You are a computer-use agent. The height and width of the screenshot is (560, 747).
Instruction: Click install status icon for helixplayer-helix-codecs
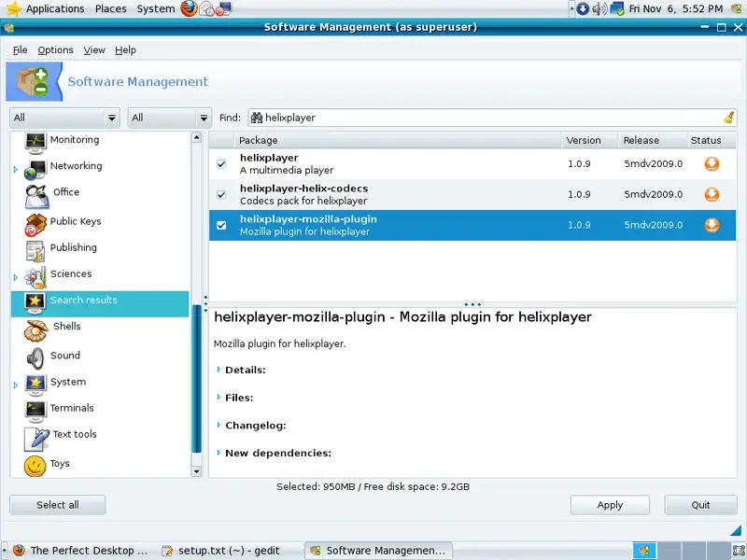[712, 194]
